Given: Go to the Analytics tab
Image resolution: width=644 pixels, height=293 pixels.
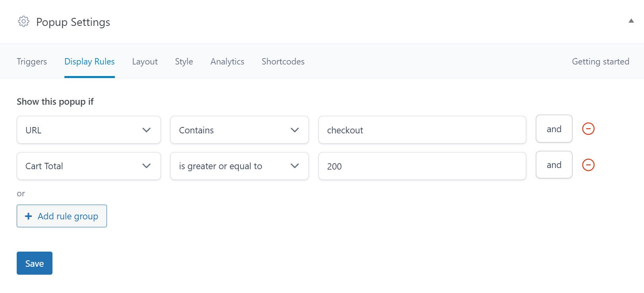Looking at the screenshot, I should pos(227,61).
